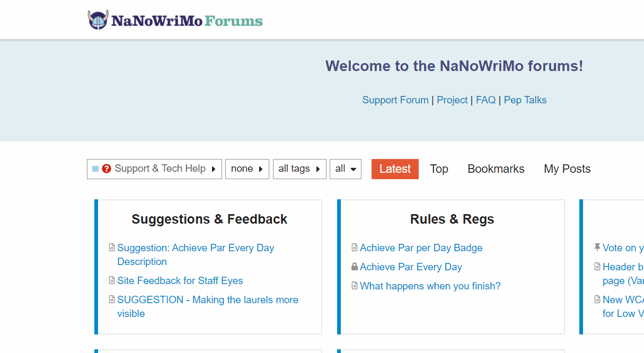Open topic Suggestion: Achieve Par Every Day Description
644x353 pixels.
point(196,254)
